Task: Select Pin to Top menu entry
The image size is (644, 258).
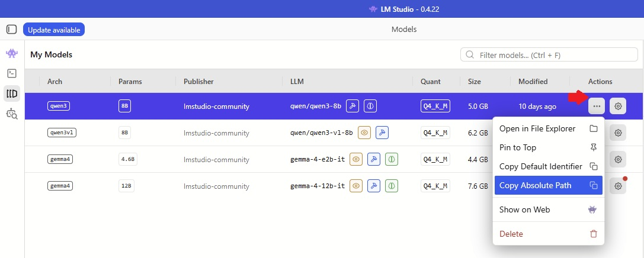Action: pos(548,148)
